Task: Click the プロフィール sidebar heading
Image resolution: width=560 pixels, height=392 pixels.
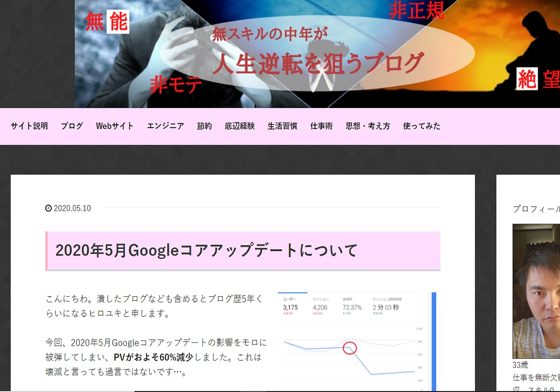Action: 536,209
